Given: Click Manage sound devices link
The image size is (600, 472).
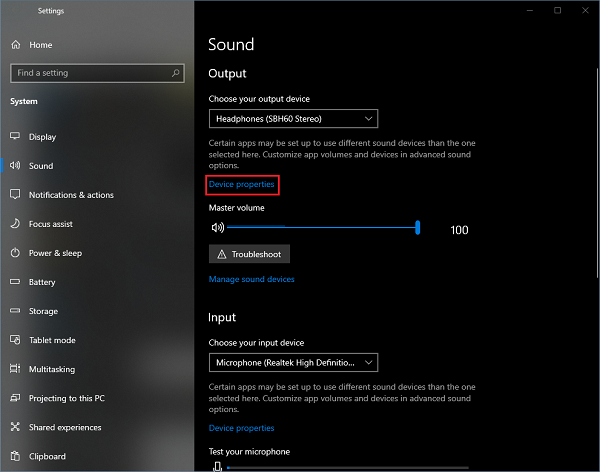Looking at the screenshot, I should (x=251, y=279).
